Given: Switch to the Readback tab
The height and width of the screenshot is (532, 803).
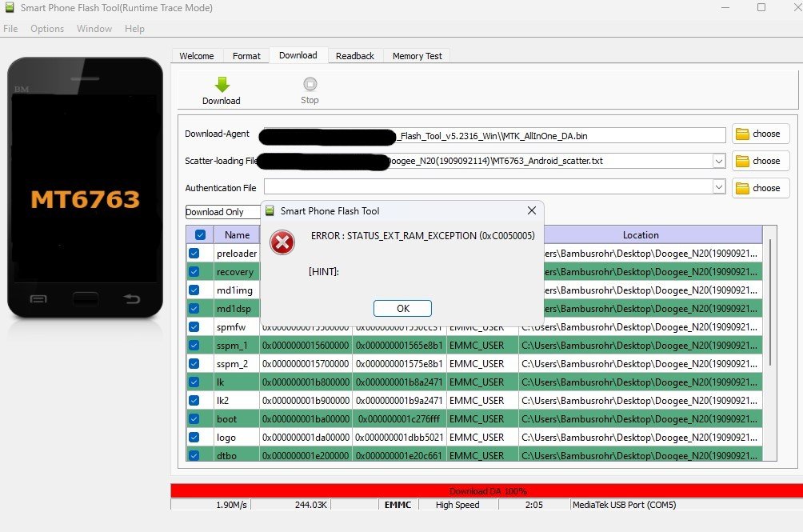Looking at the screenshot, I should coord(355,56).
